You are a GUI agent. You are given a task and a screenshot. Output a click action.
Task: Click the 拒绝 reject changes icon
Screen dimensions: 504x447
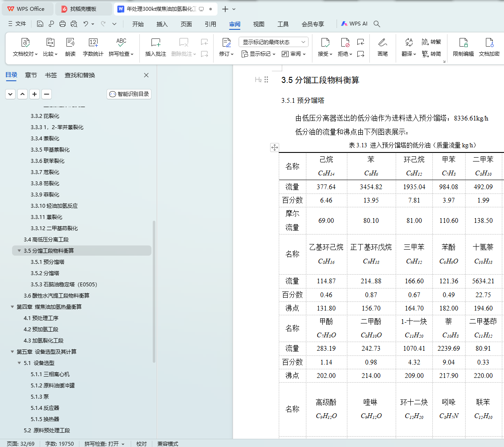(345, 42)
